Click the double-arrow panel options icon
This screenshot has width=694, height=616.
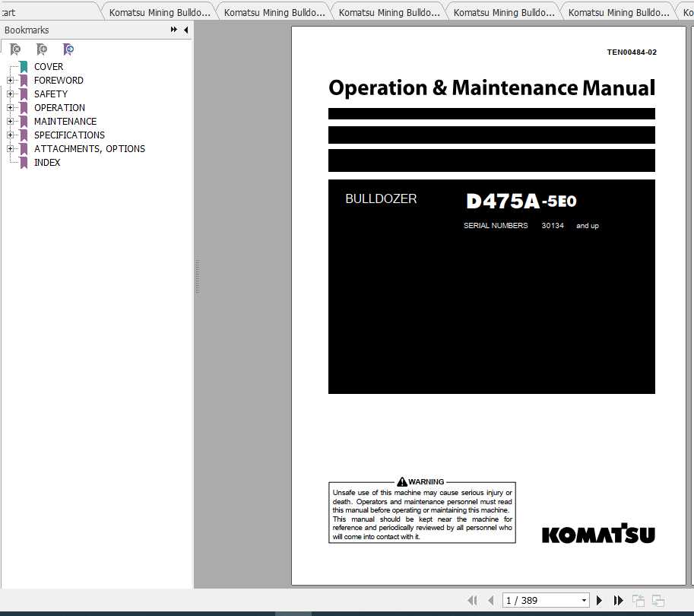pyautogui.click(x=173, y=30)
